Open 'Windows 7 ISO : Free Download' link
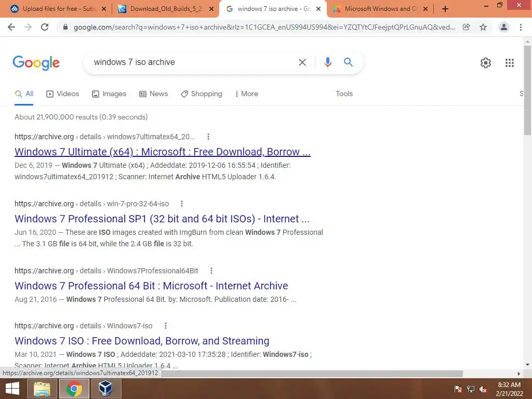The image size is (532, 399). [142, 341]
